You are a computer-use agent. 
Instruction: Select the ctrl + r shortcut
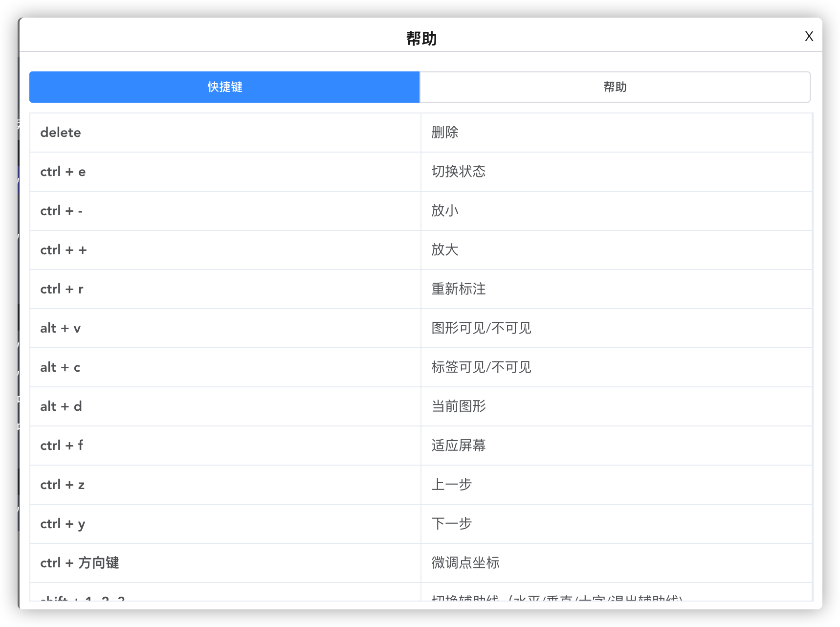(x=225, y=289)
